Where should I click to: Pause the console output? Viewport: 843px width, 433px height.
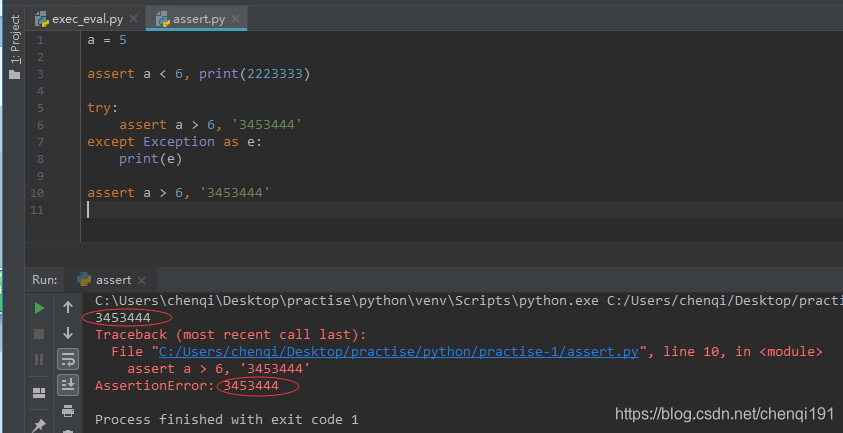39,359
